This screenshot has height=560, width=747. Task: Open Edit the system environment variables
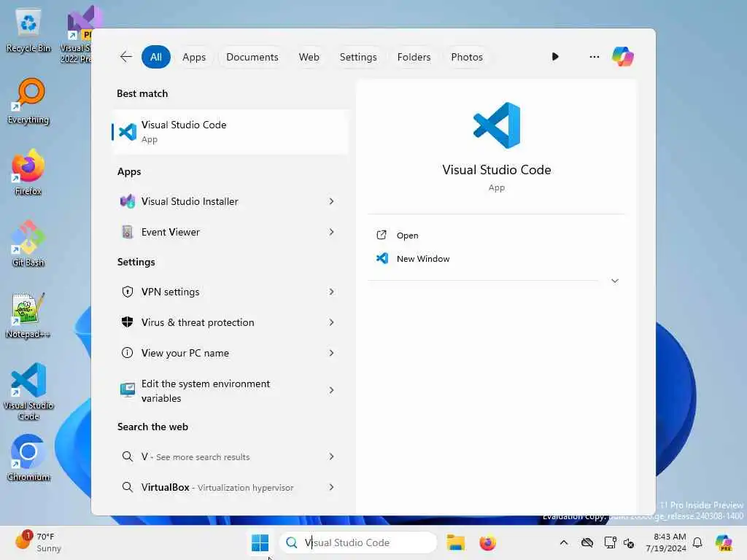[230, 390]
